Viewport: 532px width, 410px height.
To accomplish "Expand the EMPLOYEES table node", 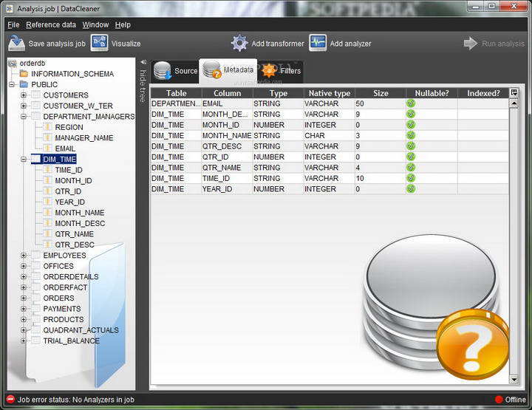I will point(24,255).
